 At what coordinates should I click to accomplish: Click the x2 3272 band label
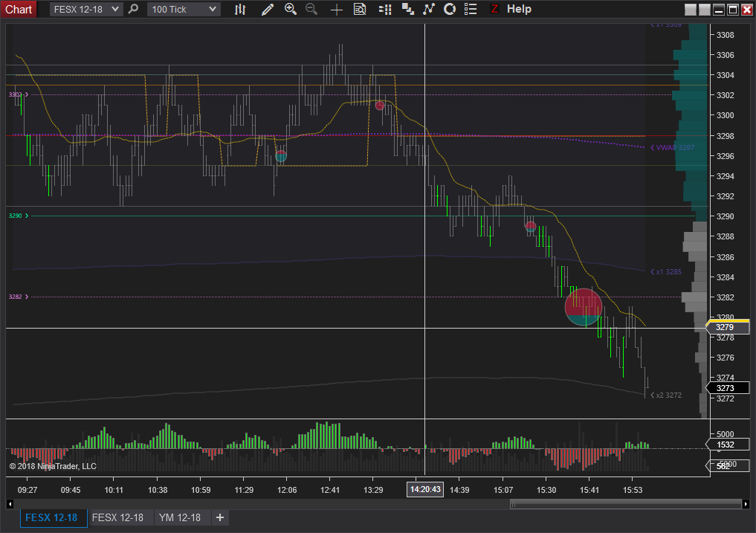pos(666,395)
